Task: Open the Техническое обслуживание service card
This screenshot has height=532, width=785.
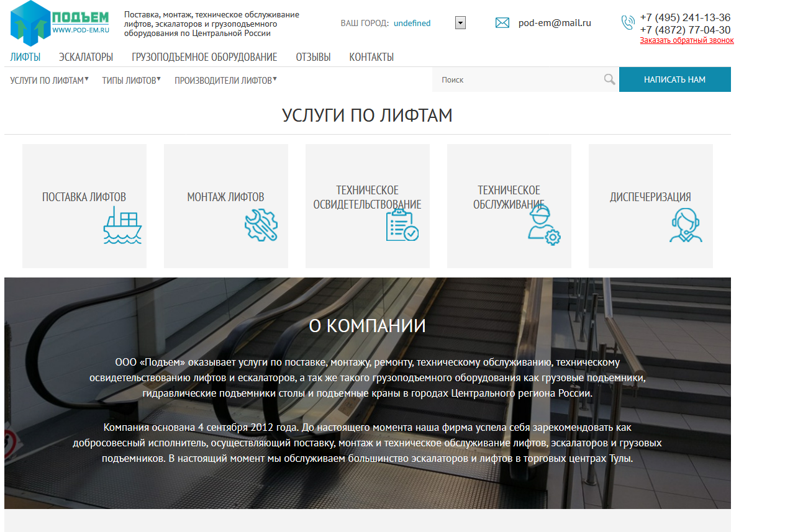Action: [x=509, y=206]
